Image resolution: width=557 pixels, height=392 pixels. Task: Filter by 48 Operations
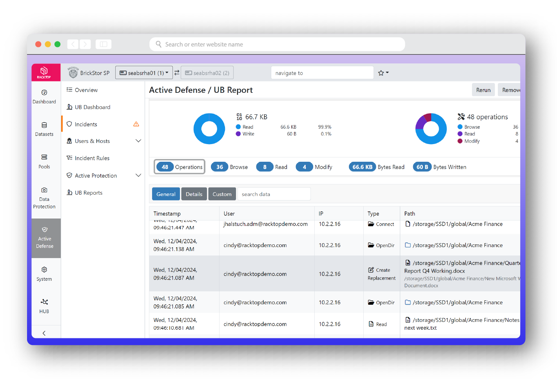pyautogui.click(x=180, y=167)
